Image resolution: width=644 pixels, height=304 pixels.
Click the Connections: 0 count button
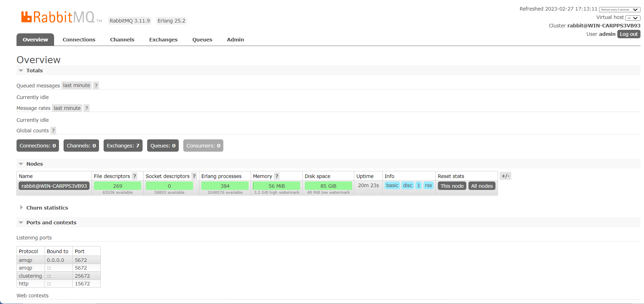[38, 146]
